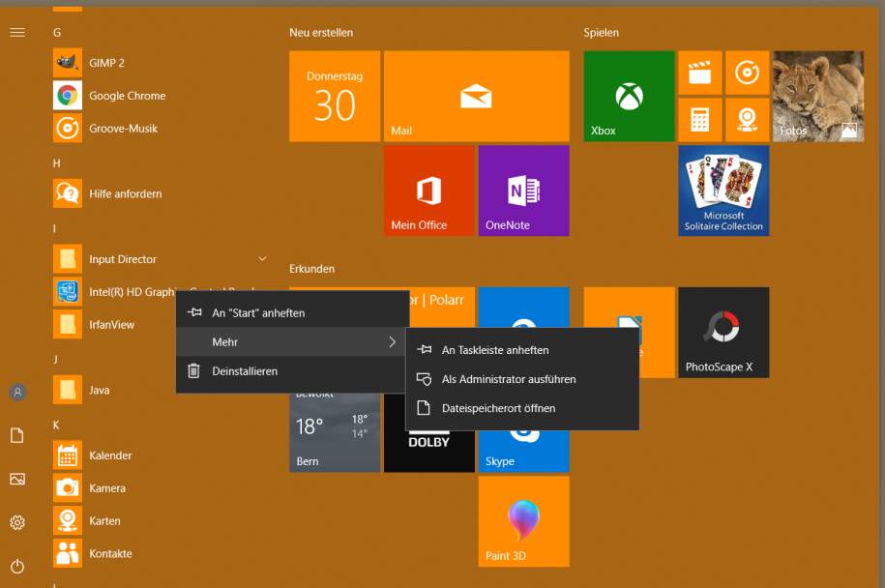The height and width of the screenshot is (588, 885).
Task: Launch the Paint 3D tile
Action: point(523,520)
